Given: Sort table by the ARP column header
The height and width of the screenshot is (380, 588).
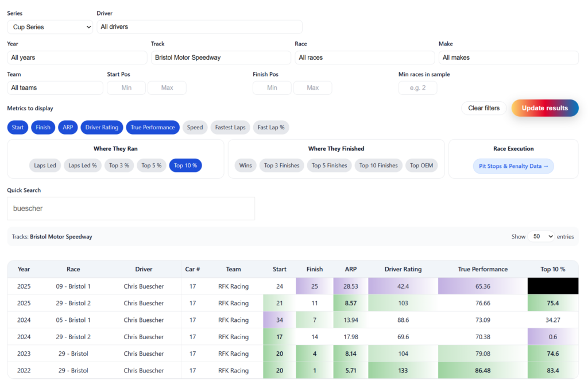Looking at the screenshot, I should (350, 269).
